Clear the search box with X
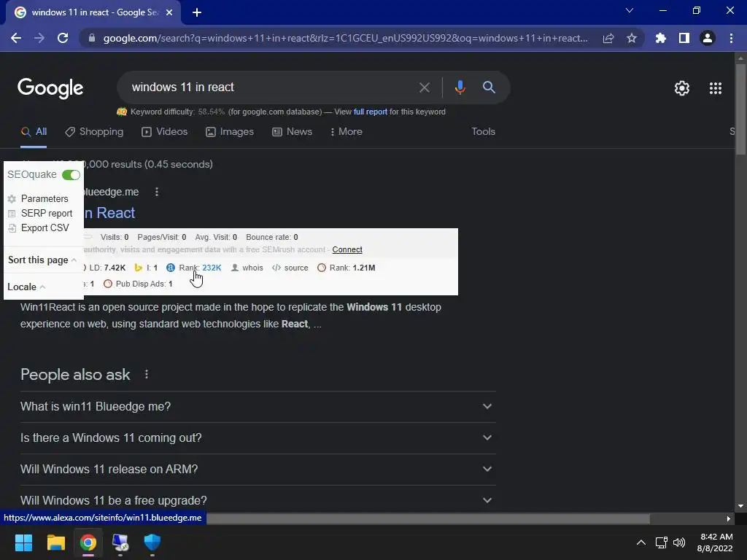This screenshot has width=747, height=560. coord(424,87)
